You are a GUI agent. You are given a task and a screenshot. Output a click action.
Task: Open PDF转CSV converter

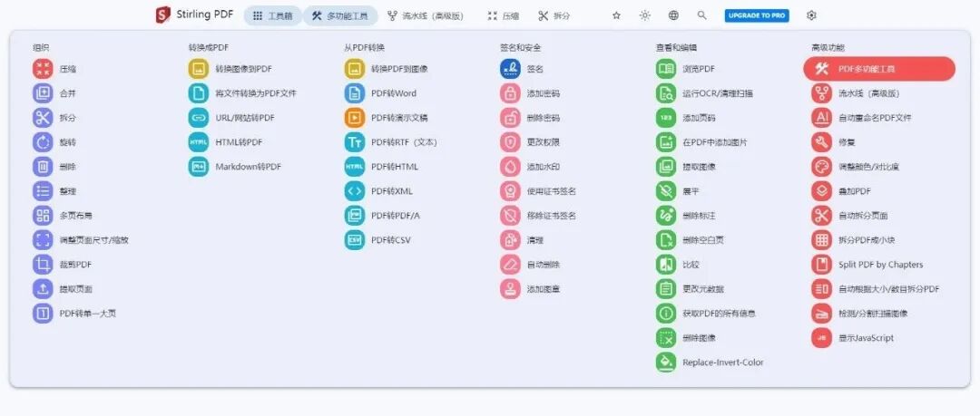377,240
